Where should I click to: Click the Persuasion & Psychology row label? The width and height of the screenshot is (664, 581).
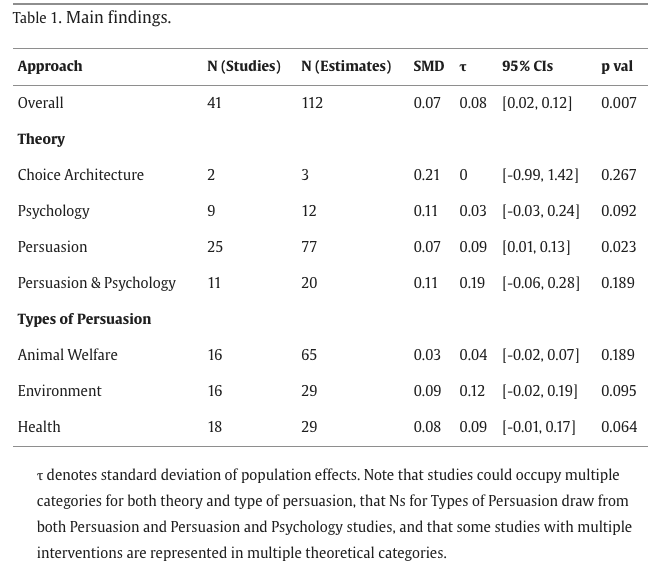pos(96,283)
